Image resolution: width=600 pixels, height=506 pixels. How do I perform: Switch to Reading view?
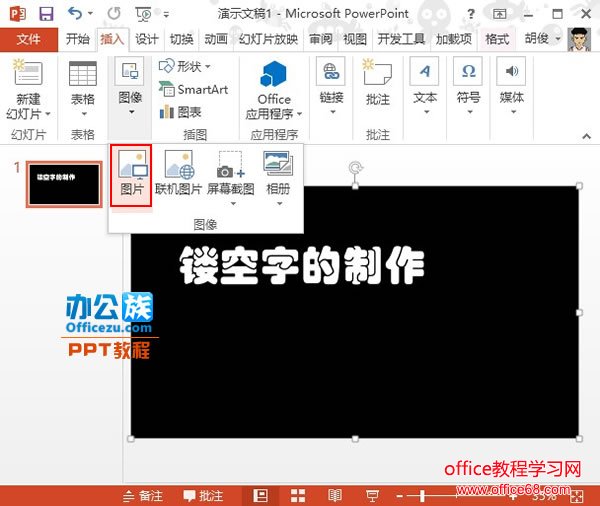335,496
